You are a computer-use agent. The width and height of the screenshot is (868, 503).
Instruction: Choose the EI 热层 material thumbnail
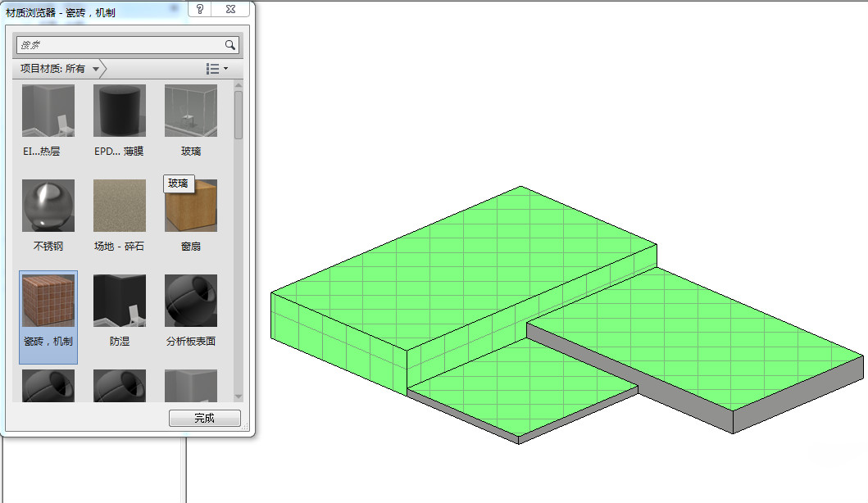pos(48,111)
